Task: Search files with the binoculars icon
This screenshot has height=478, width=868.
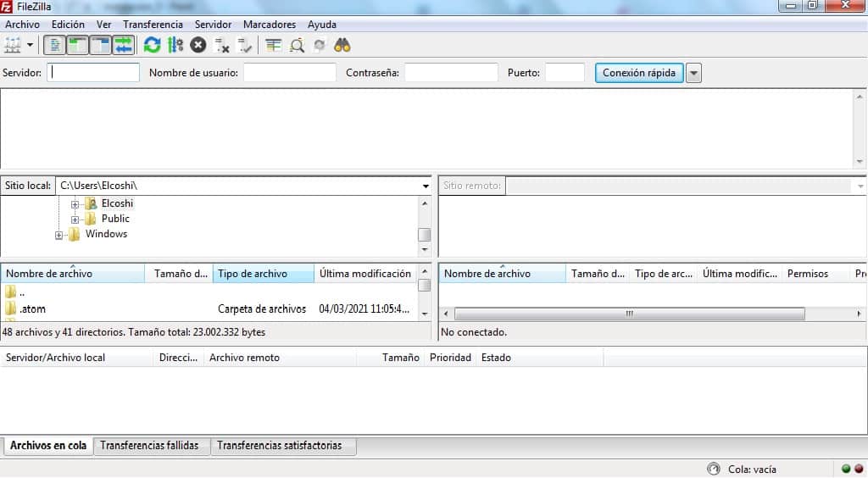Action: 342,46
